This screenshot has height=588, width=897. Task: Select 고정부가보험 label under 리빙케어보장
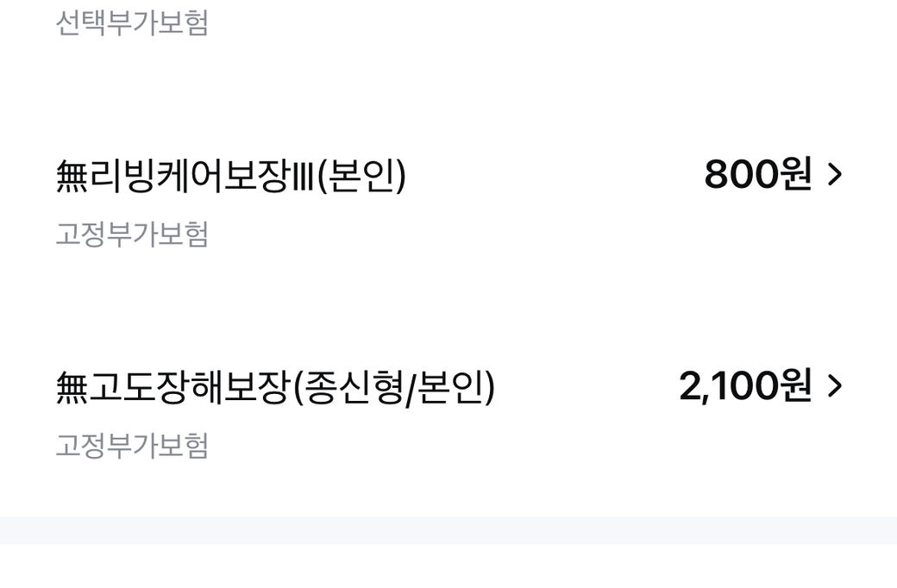[132, 235]
